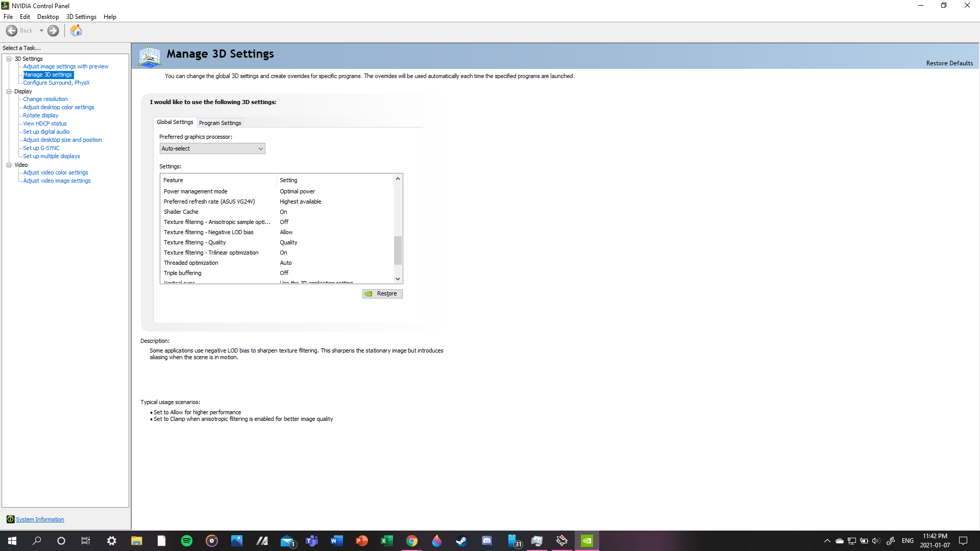Select the Power management mode row

[x=277, y=191]
